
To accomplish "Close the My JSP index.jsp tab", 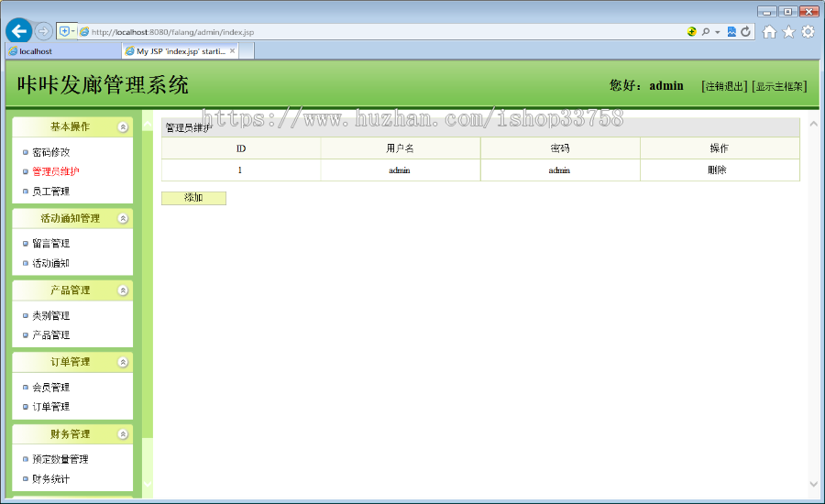I will [233, 51].
